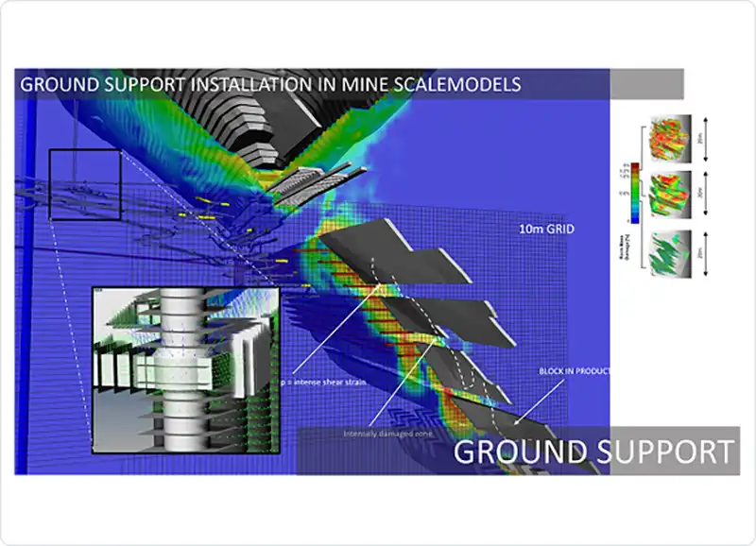The image size is (756, 546).
Task: Click the "10m GRID" label
Action: pyautogui.click(x=549, y=229)
